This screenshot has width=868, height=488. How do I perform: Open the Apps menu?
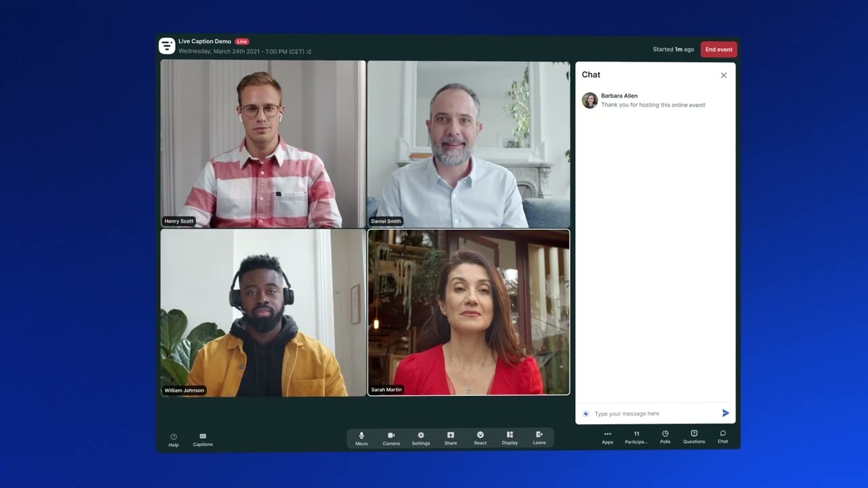608,437
